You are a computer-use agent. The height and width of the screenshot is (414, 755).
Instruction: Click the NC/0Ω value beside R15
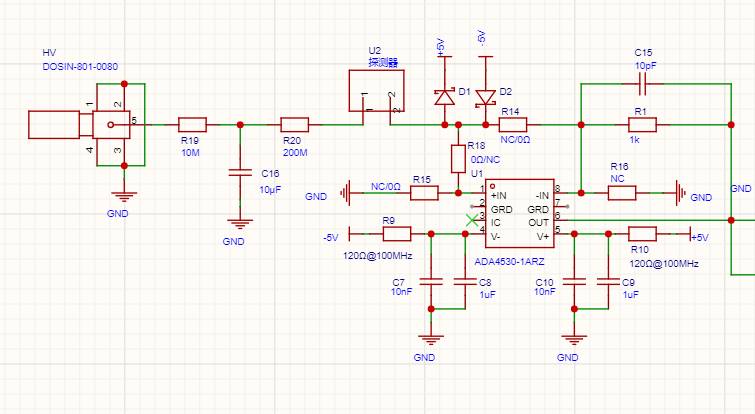(386, 187)
